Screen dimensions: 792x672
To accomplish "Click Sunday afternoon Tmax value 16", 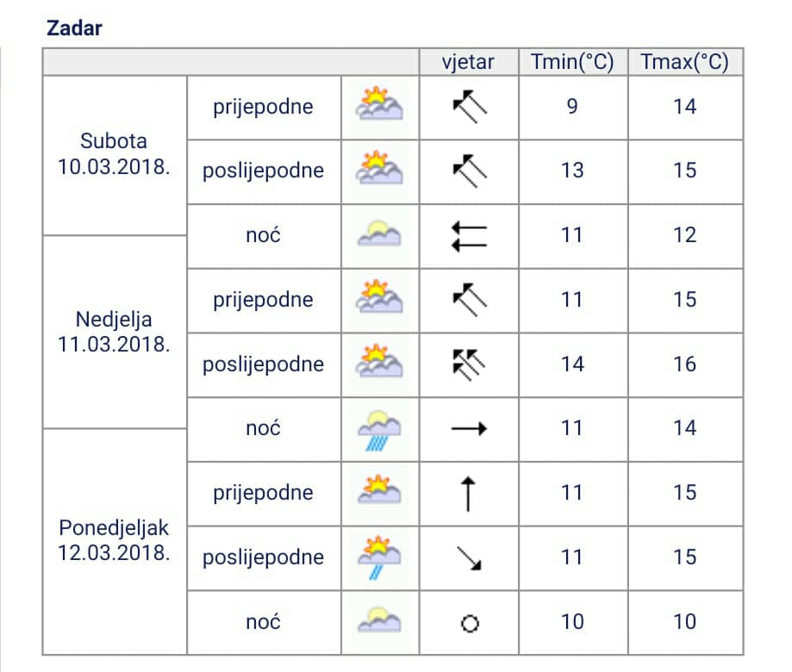I will 684,364.
